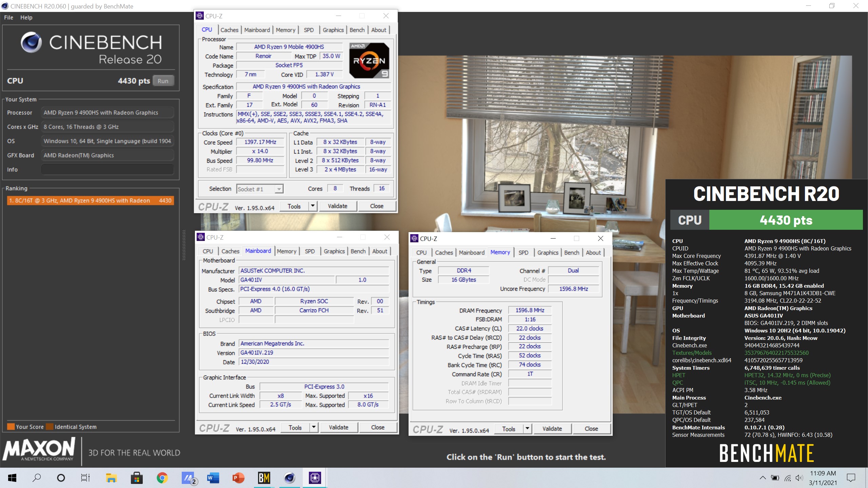The image size is (868, 488).
Task: Click Validate in Mainboard CPU-Z window
Action: [338, 427]
